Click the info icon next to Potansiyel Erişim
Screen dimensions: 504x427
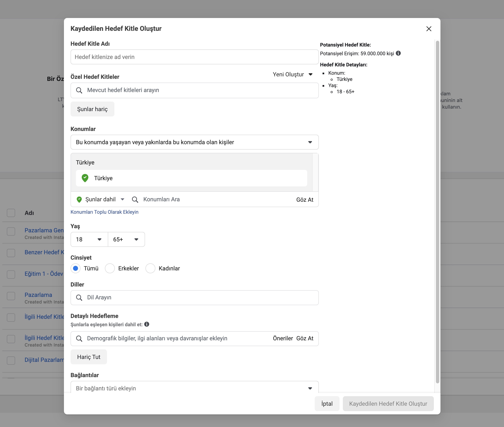398,53
